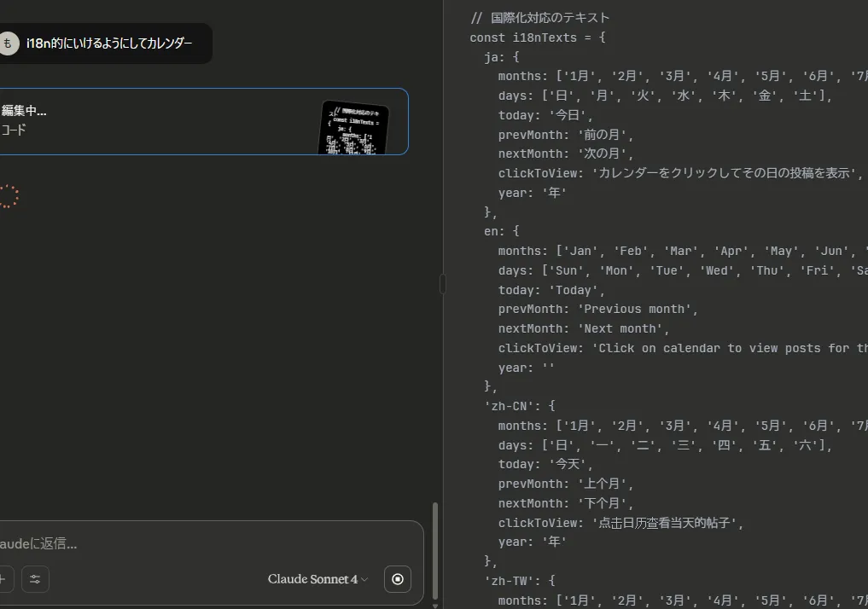Click the const i18nTexts declaration line
This screenshot has height=609, width=868.
pyautogui.click(x=538, y=38)
